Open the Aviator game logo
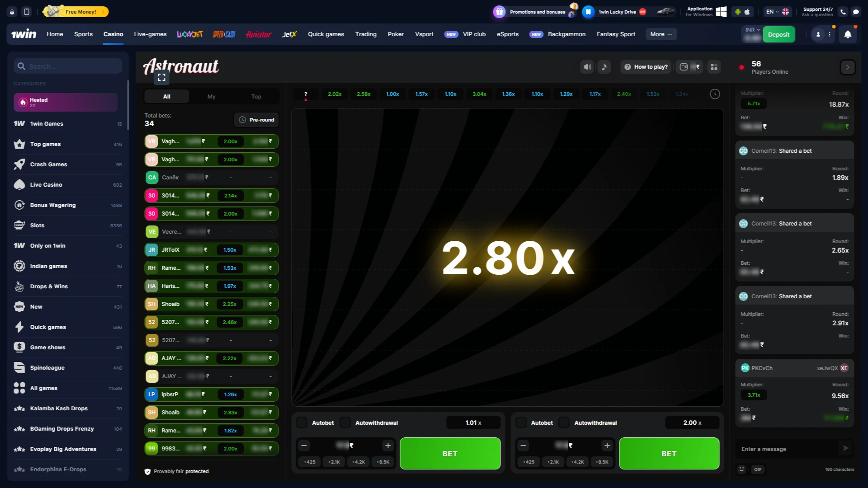Image resolution: width=868 pixels, height=488 pixels. (x=259, y=34)
